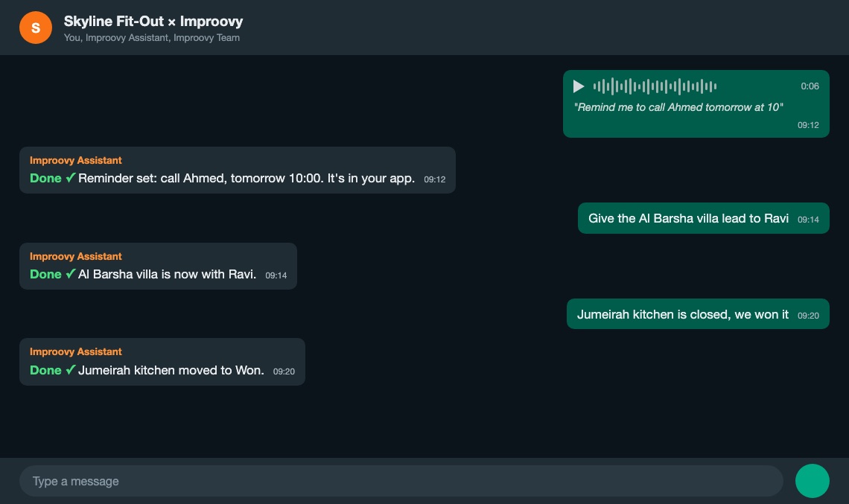Click the participants line 'You, Improovy Assistant, Improovy Team'
Viewport: 849px width, 504px height.
tap(152, 38)
